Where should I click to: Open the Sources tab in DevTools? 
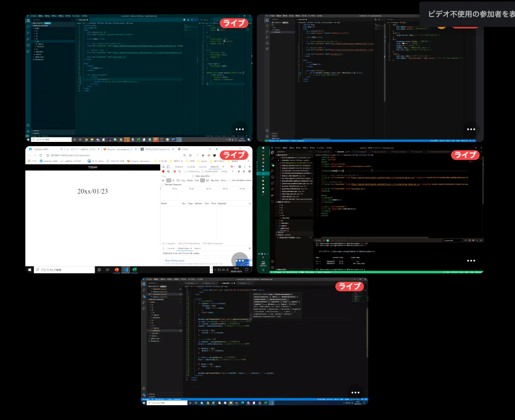[x=203, y=167]
